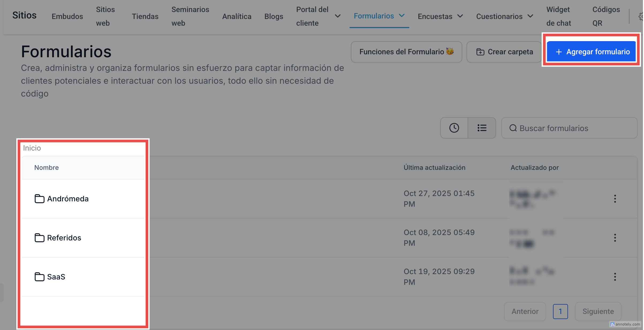Expand the Formularios dropdown chevron
644x330 pixels.
[402, 16]
